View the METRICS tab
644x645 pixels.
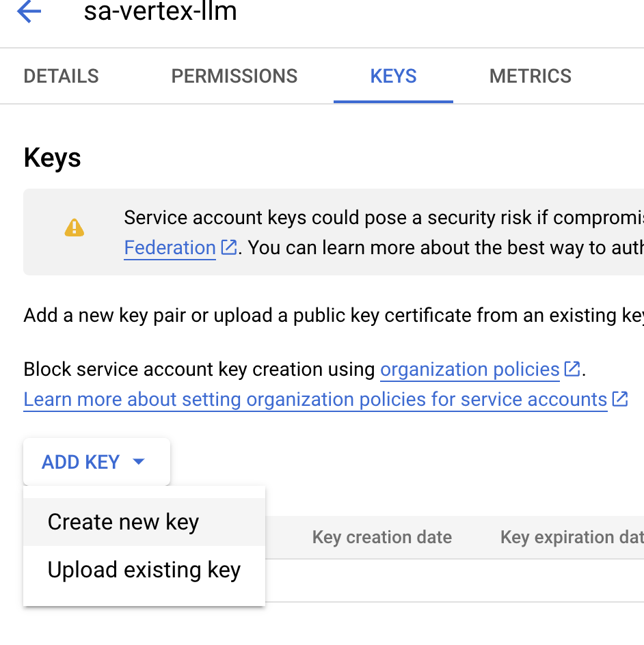(x=530, y=76)
